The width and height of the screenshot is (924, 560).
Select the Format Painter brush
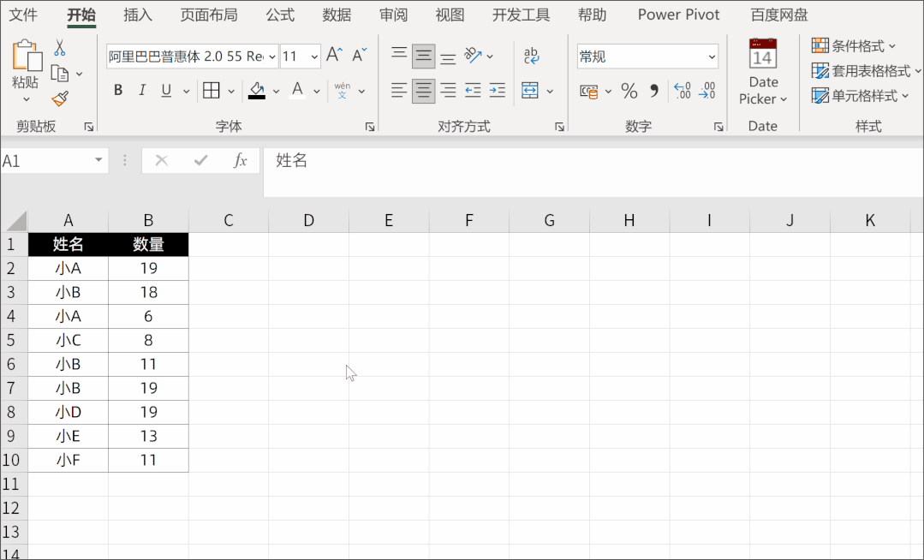tap(60, 99)
